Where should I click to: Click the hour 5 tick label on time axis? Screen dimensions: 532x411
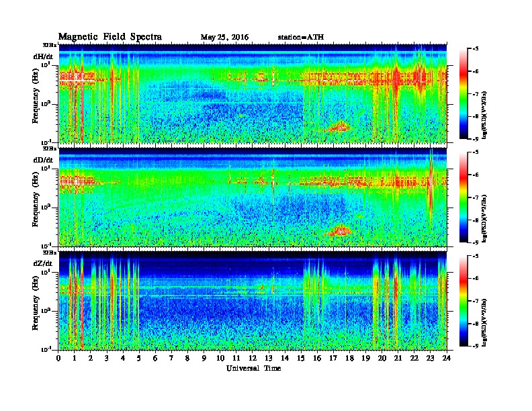[139, 358]
